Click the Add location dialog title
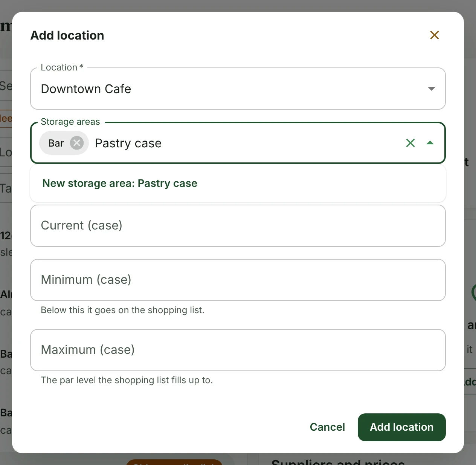 click(67, 35)
